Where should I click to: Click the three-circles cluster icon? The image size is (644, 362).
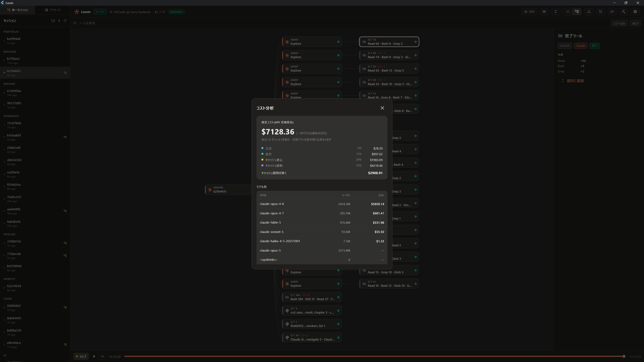589,12
